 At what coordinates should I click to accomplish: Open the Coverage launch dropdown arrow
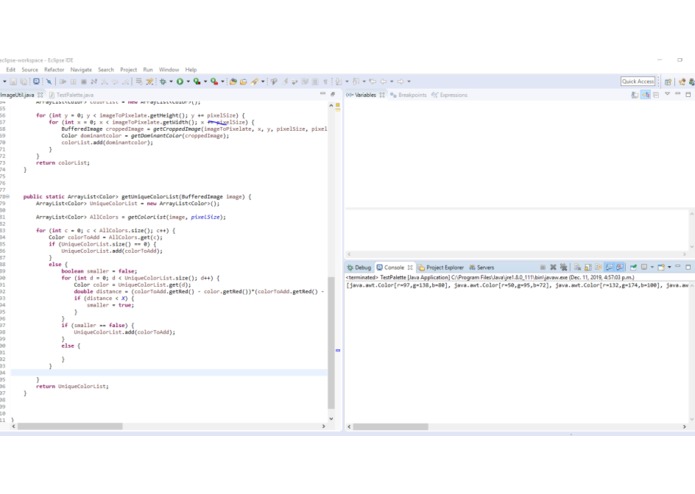tap(205, 82)
